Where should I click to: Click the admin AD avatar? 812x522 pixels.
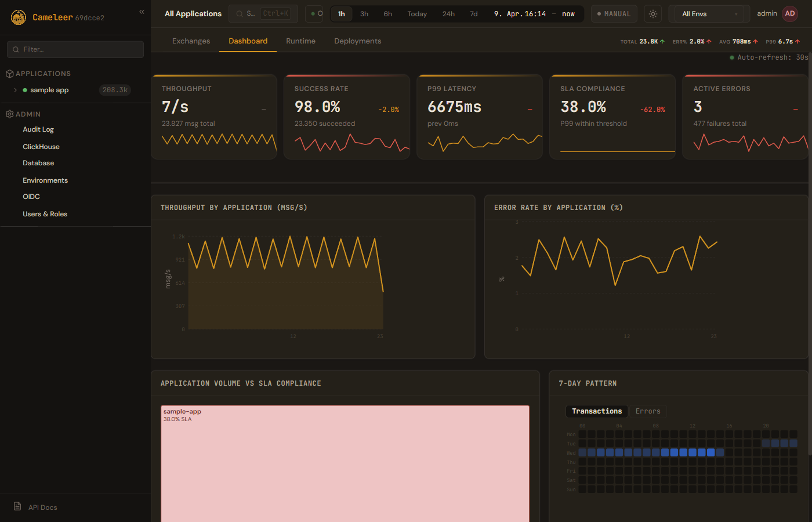(789, 14)
